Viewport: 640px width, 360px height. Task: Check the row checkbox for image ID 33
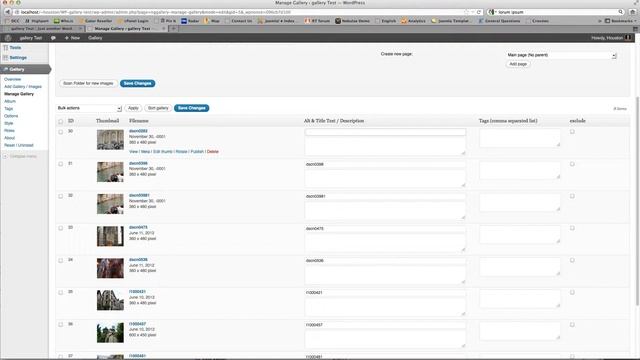[60, 228]
